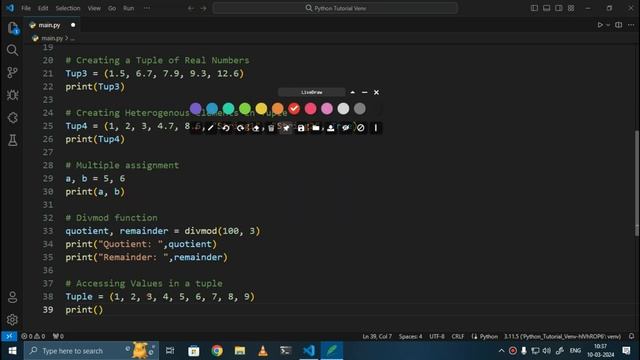
Task: Open Google Chrome from the taskbar
Action: click(217, 351)
